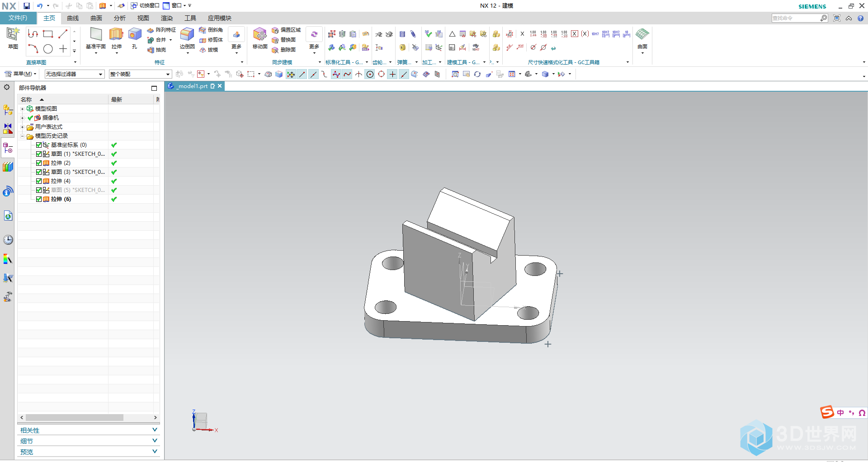The image size is (868, 462).
Task: Toggle checkbox for 拉伸 (6)
Action: pyautogui.click(x=39, y=199)
